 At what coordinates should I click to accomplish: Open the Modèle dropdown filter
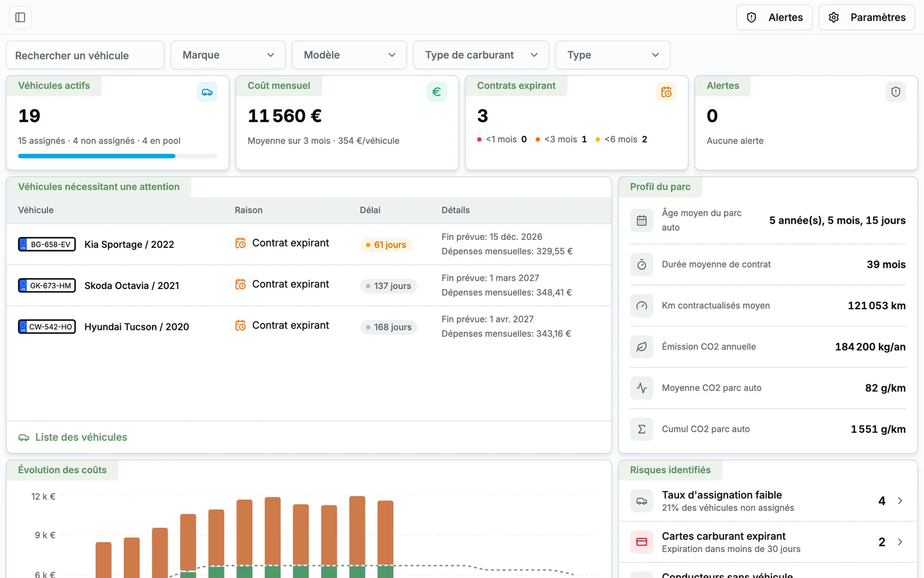pyautogui.click(x=349, y=55)
